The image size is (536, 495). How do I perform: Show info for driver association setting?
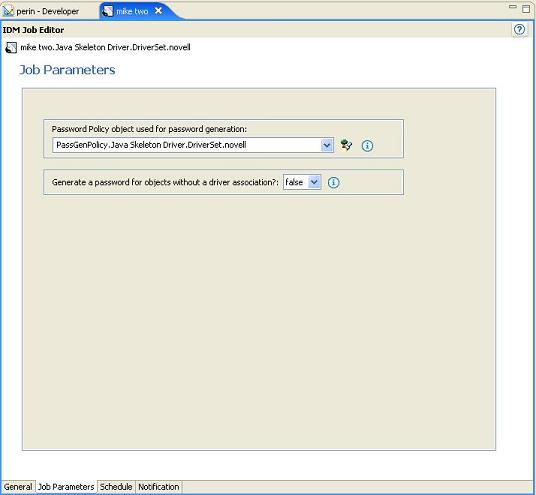pos(334,182)
